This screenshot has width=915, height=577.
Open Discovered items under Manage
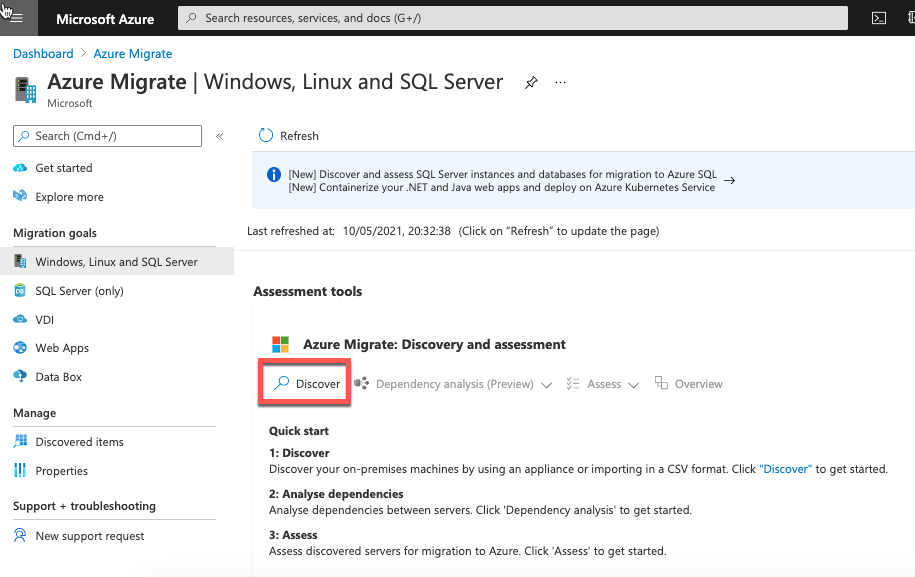[79, 442]
